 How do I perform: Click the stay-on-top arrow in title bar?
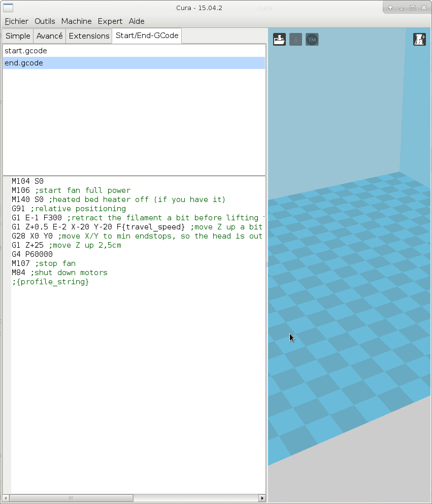point(390,8)
